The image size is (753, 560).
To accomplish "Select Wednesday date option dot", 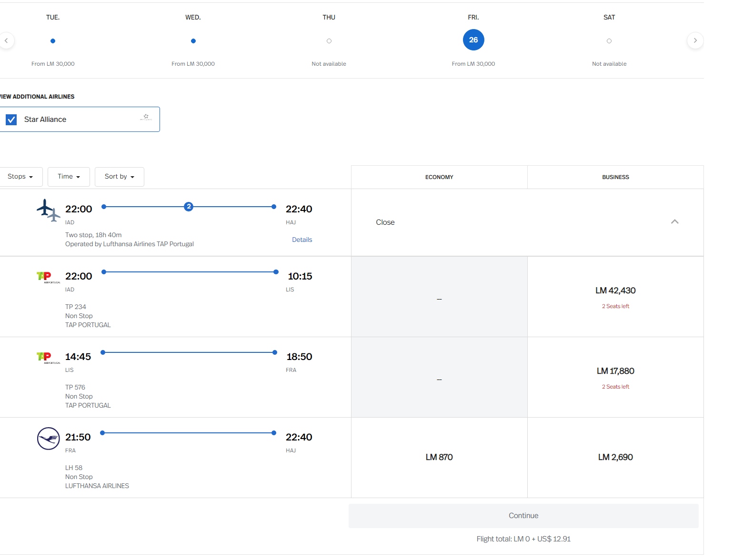I will [193, 41].
